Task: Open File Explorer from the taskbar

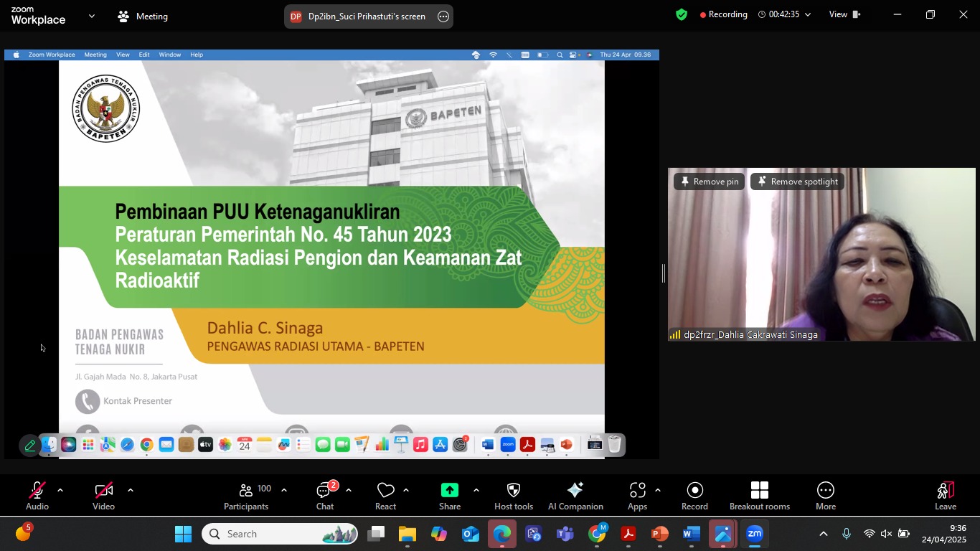Action: click(x=407, y=534)
